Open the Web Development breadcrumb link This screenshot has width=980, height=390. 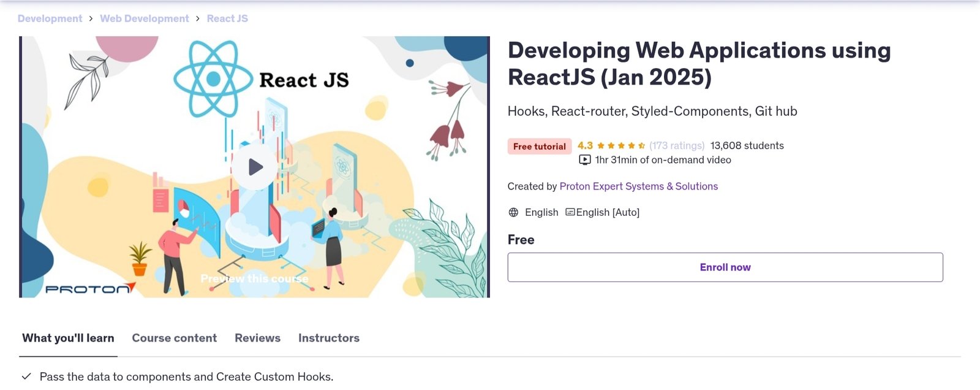pos(145,18)
